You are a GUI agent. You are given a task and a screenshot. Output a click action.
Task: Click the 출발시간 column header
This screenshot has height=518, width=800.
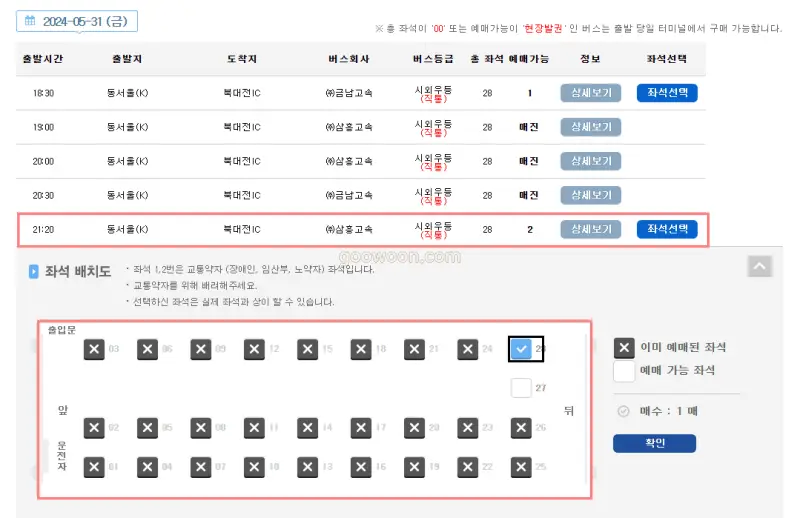pos(43,59)
